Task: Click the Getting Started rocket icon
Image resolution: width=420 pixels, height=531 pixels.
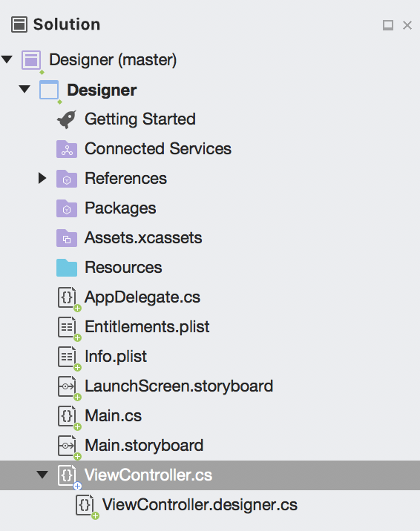Action: (66, 119)
